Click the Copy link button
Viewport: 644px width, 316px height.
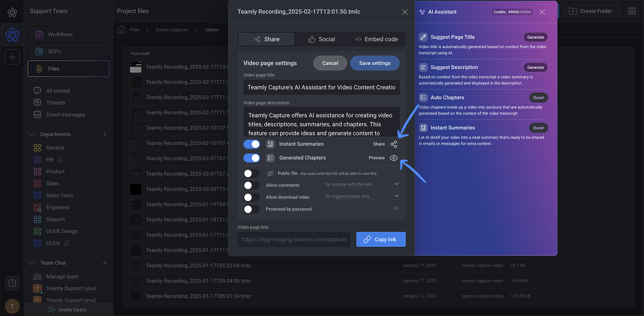pos(381,239)
